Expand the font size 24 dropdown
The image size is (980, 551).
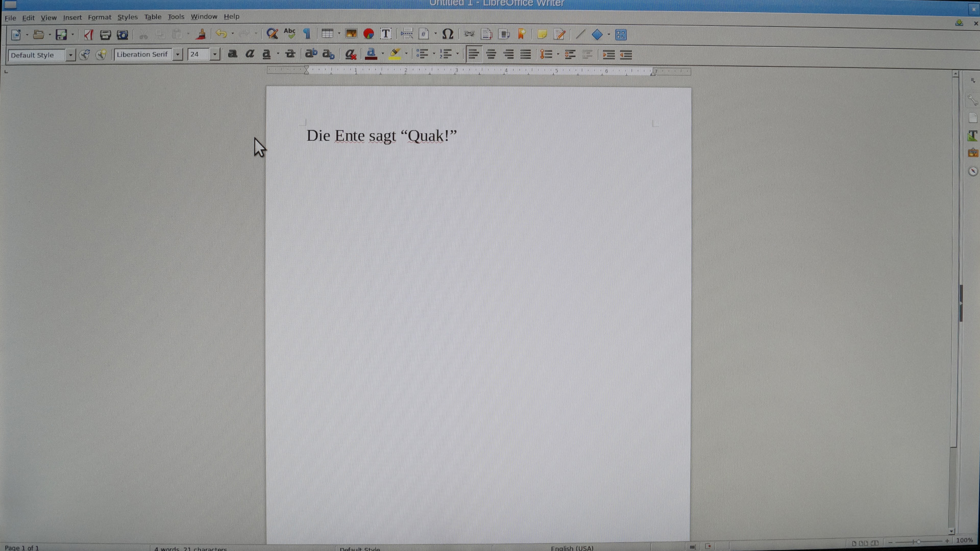click(x=215, y=55)
